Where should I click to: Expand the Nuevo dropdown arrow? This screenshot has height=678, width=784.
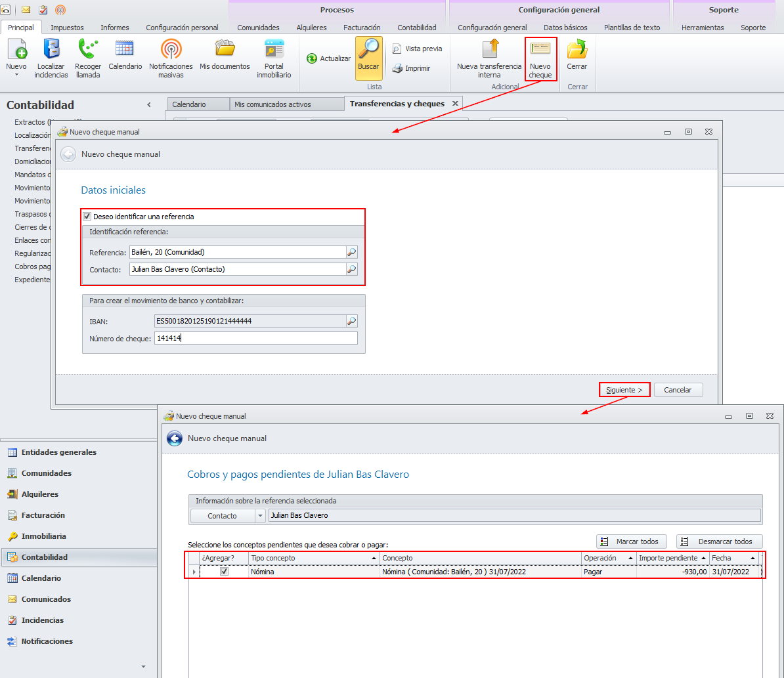coord(16,75)
